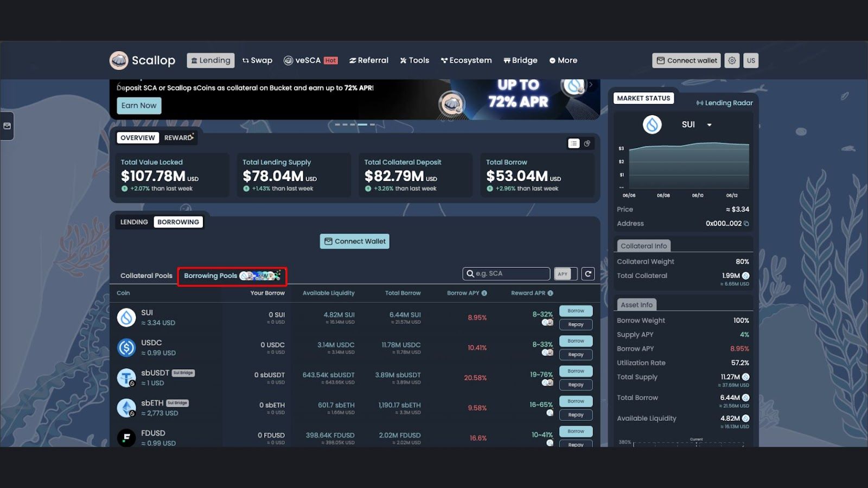This screenshot has height=488, width=868.
Task: Click the SUI logo in Market Status
Action: [x=652, y=125]
